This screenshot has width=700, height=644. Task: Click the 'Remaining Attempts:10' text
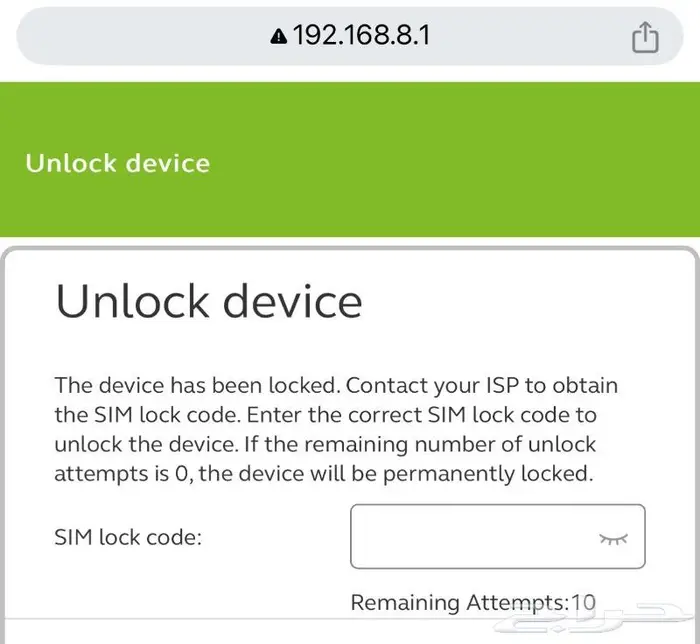click(x=473, y=602)
